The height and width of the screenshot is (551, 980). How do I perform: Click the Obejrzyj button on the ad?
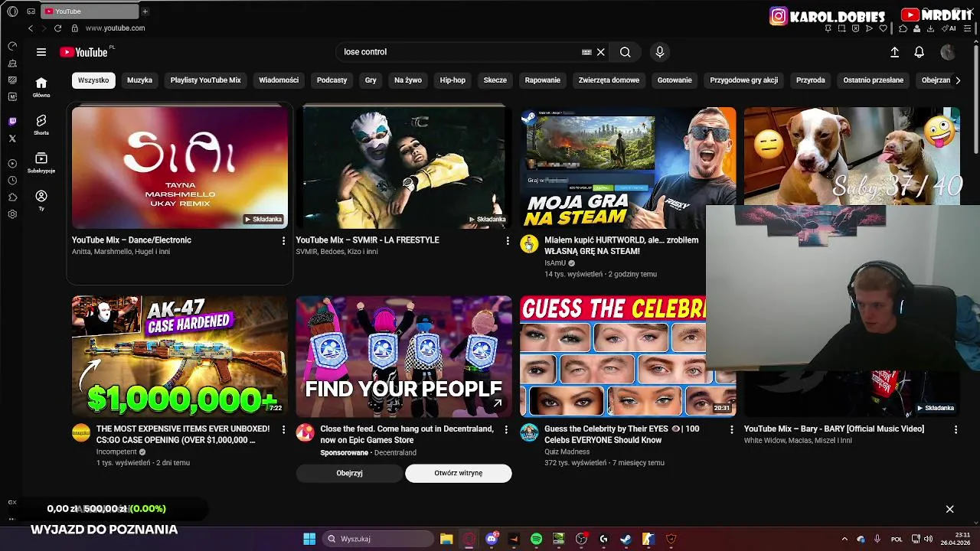click(349, 473)
